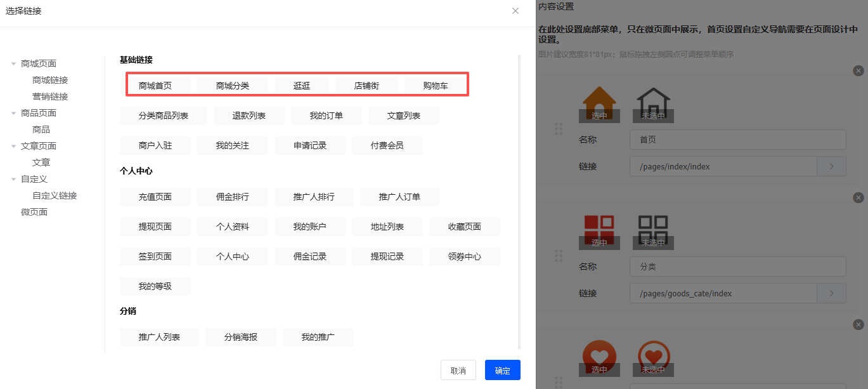Screen dimensions: 868x389
Task: Select 自定义链接 in the tree
Action: (55, 195)
